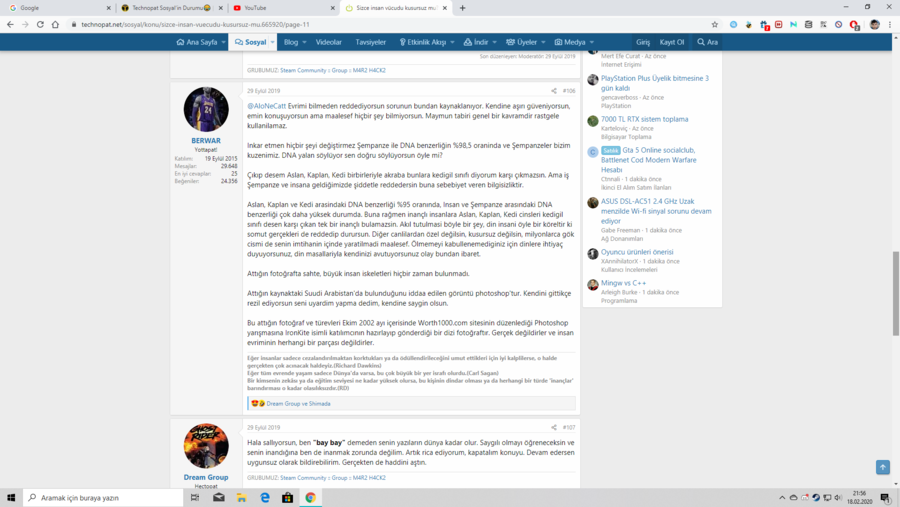Open the browser home page
Viewport: 900px width, 507px height.
55,25
